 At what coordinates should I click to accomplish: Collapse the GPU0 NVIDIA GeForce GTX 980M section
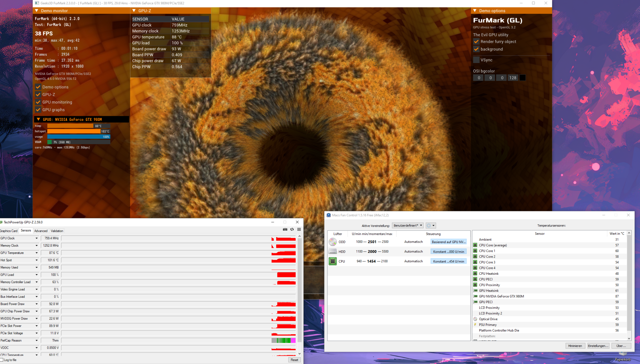[38, 119]
